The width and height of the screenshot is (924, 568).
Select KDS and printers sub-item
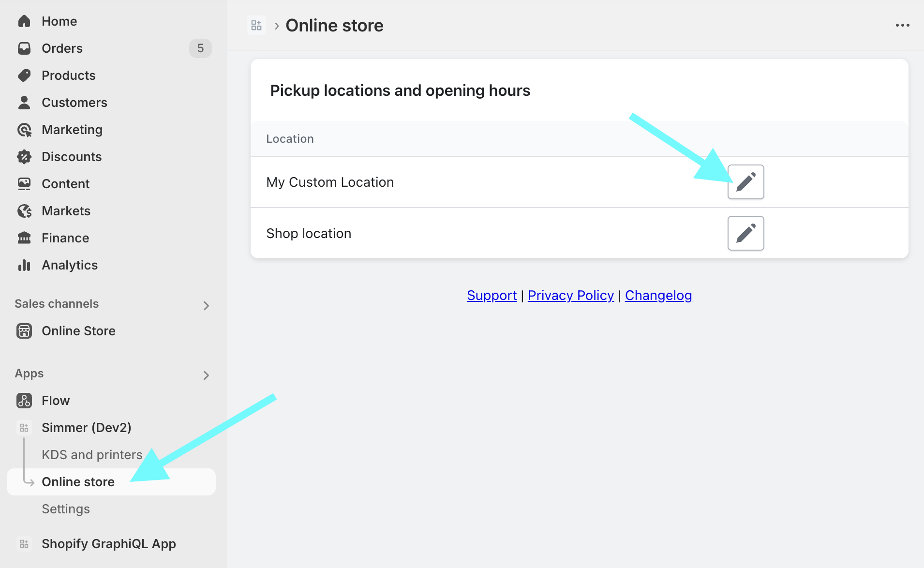pos(92,455)
